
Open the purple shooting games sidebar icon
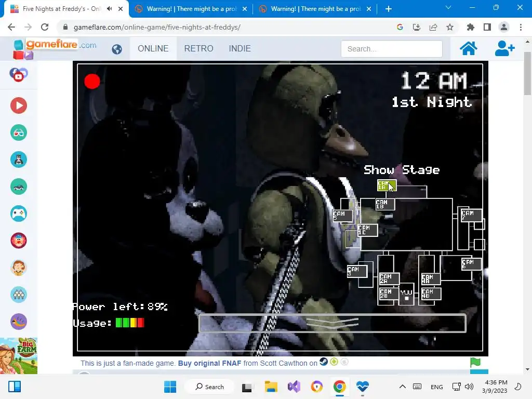click(x=19, y=322)
